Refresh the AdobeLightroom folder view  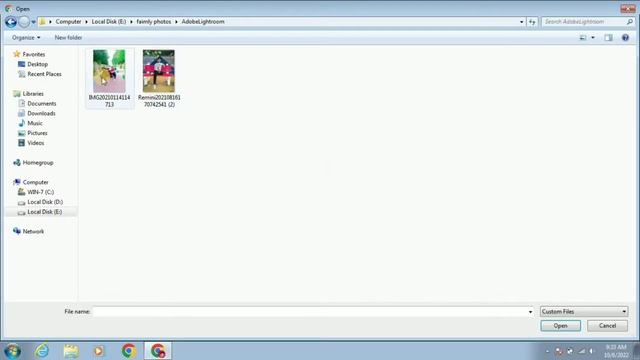click(532, 22)
